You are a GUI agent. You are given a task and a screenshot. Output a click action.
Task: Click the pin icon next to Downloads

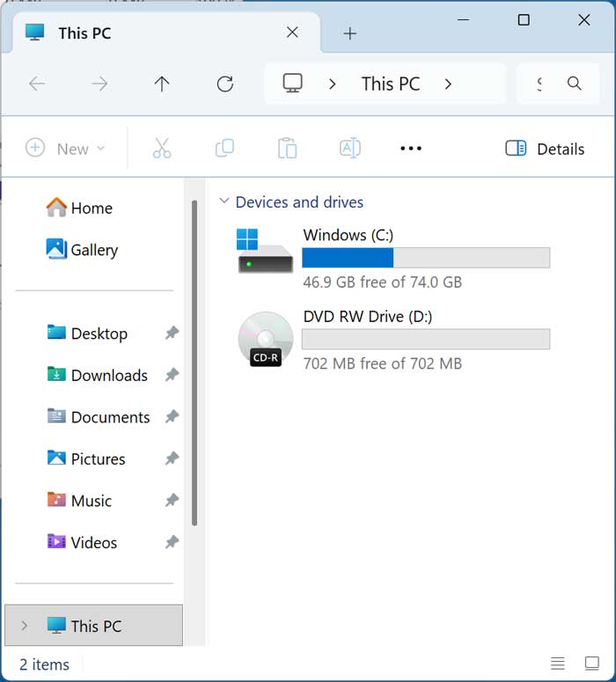[172, 375]
